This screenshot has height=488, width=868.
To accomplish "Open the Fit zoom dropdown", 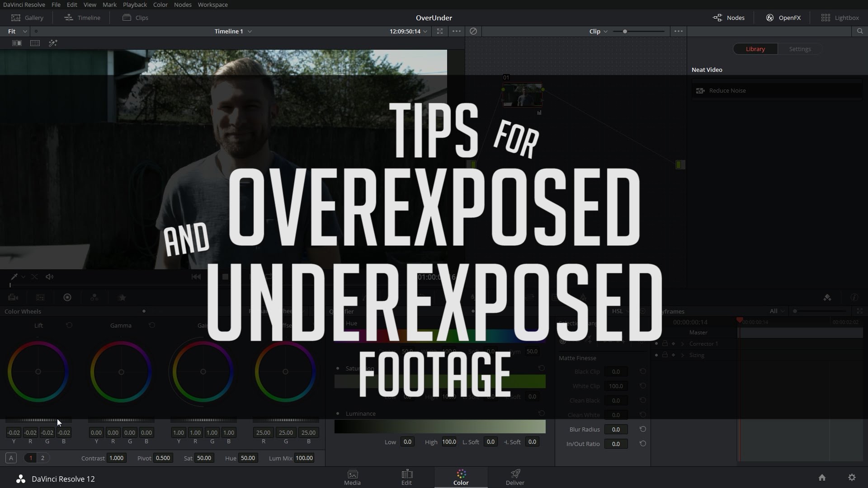I will click(17, 31).
